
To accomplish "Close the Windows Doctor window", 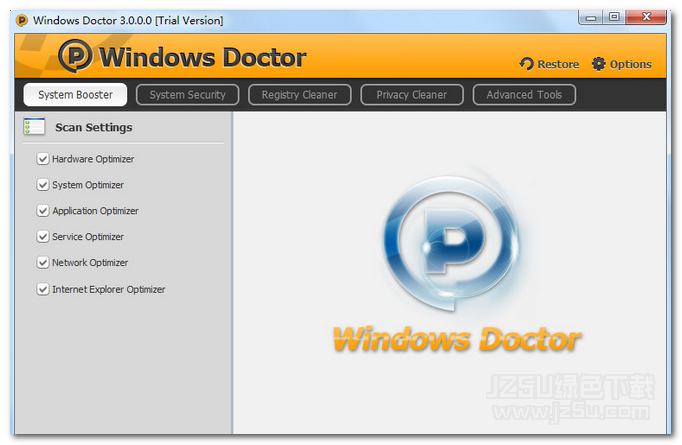I will click(646, 17).
